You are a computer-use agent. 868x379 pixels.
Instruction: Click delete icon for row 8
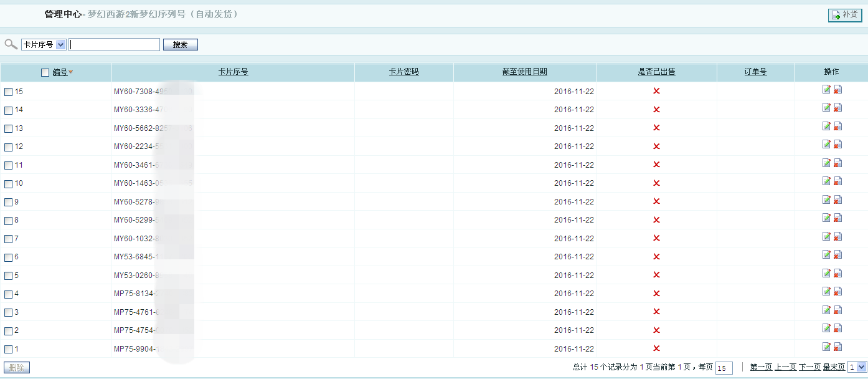tap(837, 218)
